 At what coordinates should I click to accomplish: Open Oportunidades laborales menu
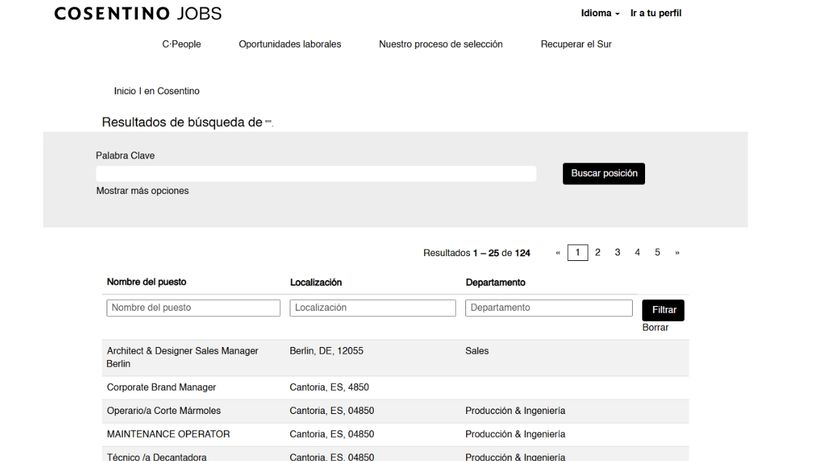pyautogui.click(x=289, y=44)
